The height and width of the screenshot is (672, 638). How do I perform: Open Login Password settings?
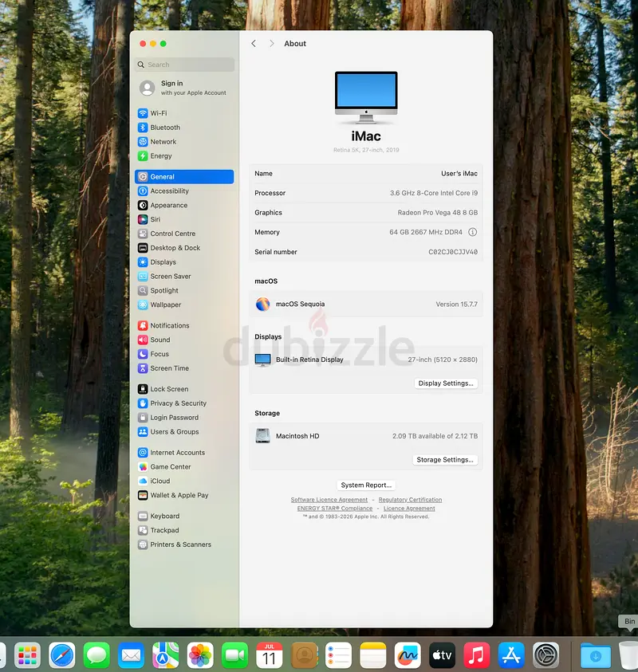pos(184,418)
